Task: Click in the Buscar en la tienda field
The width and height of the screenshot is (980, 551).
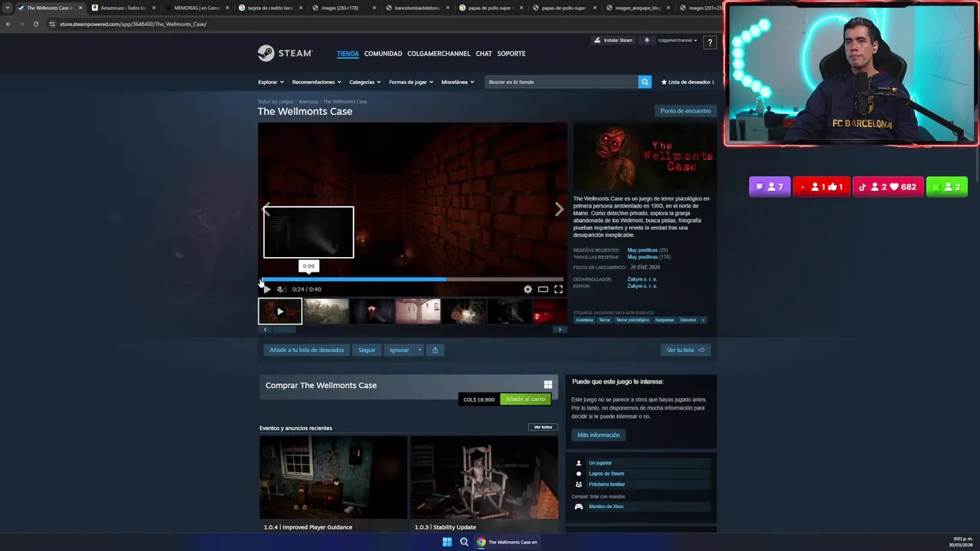Action: click(563, 82)
